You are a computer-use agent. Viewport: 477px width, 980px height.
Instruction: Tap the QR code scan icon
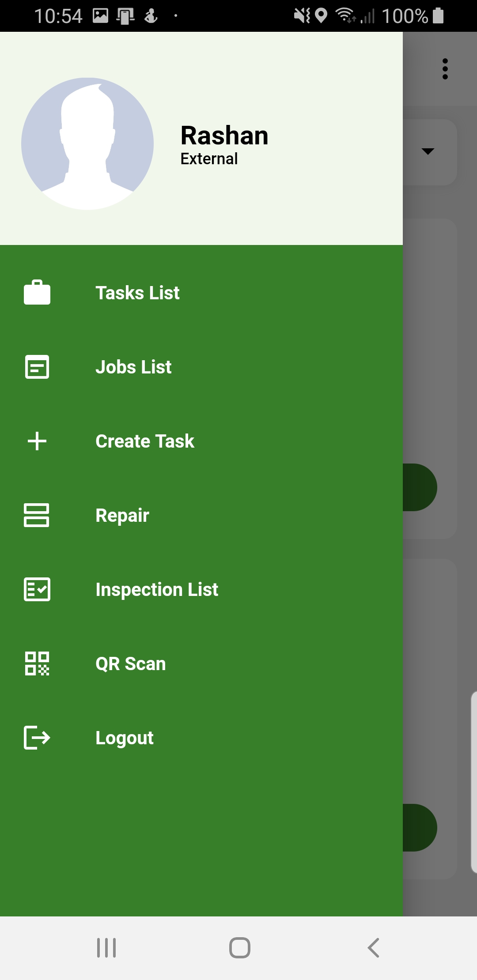(37, 663)
